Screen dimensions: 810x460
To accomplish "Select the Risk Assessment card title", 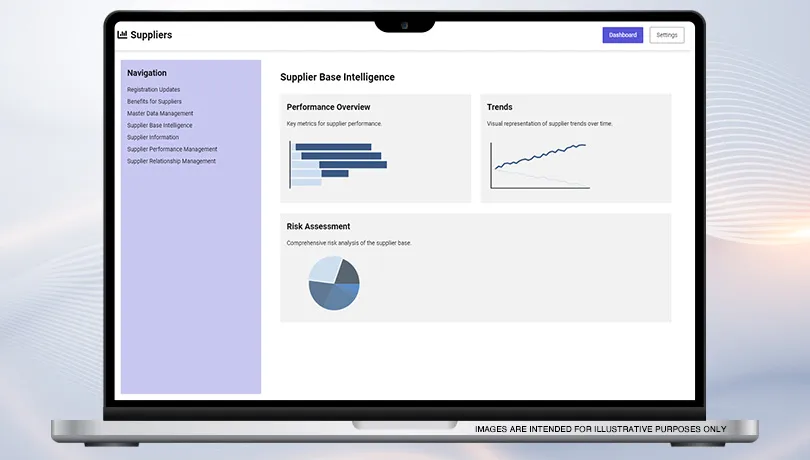I will pos(318,227).
